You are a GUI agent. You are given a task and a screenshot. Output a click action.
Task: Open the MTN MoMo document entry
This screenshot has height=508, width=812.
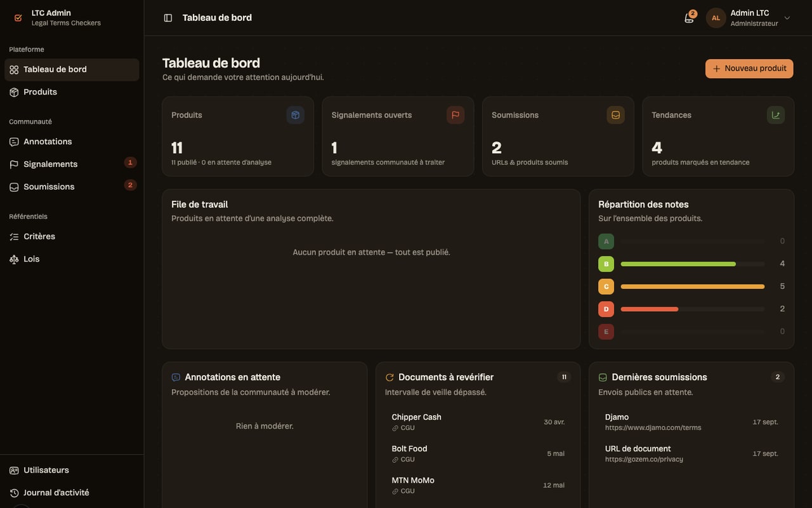478,486
